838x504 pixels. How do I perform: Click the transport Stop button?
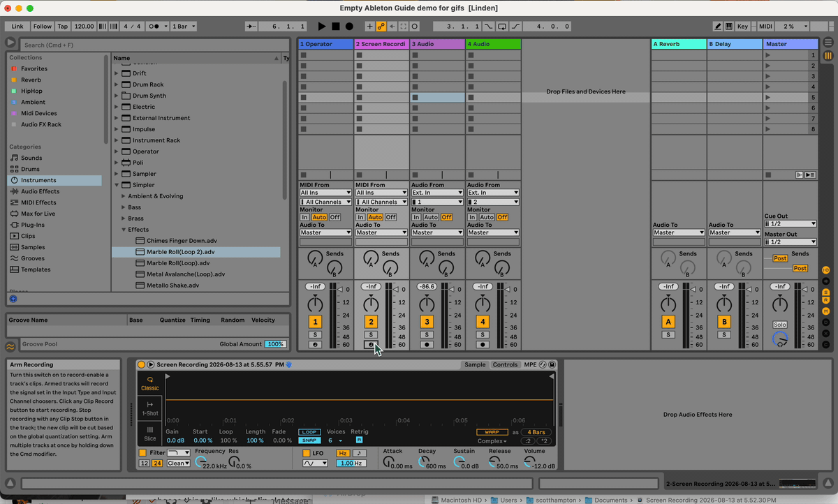(335, 27)
